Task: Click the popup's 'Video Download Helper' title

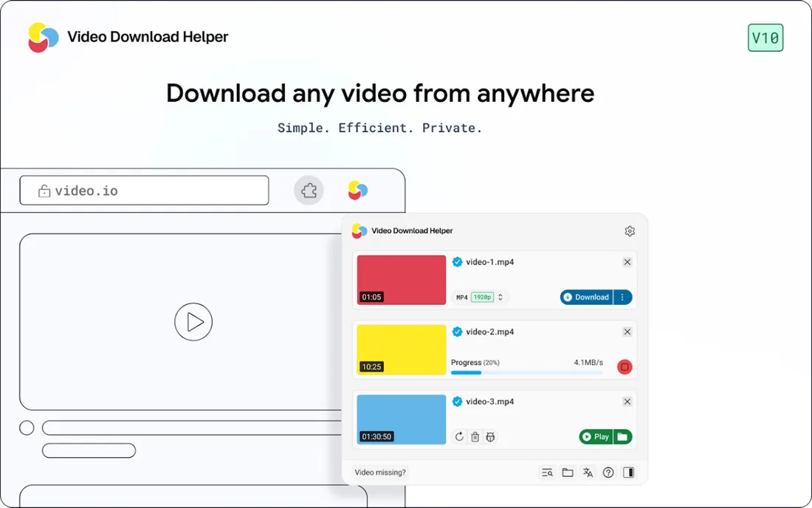Action: point(412,231)
